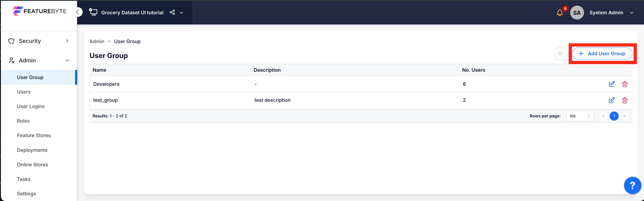
Task: Click the edit icon for Developers group
Action: click(x=612, y=84)
